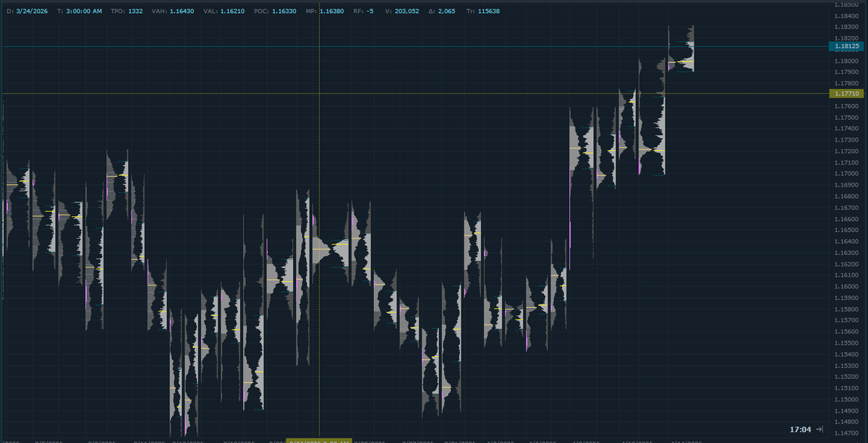This screenshot has width=868, height=443.
Task: Click the date value 3/24/2026 in the header
Action: point(32,11)
